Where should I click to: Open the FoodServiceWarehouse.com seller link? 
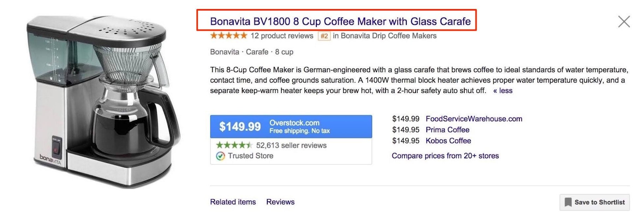coord(473,119)
